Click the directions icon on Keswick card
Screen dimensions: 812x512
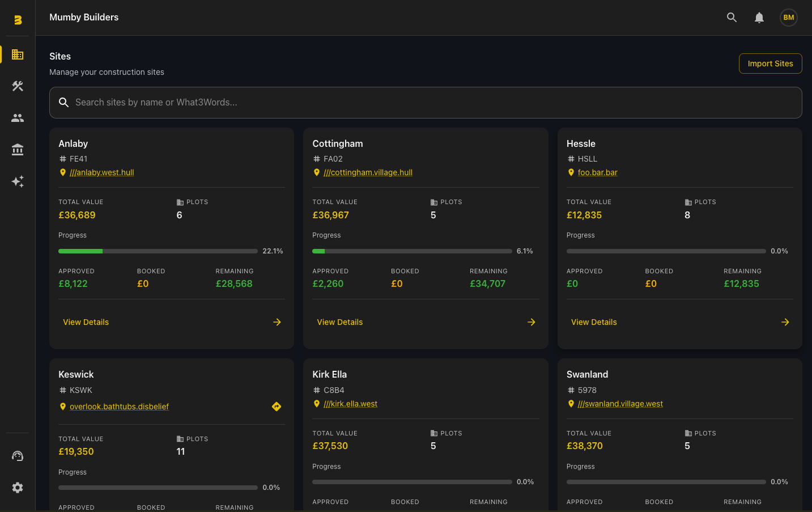click(x=277, y=407)
